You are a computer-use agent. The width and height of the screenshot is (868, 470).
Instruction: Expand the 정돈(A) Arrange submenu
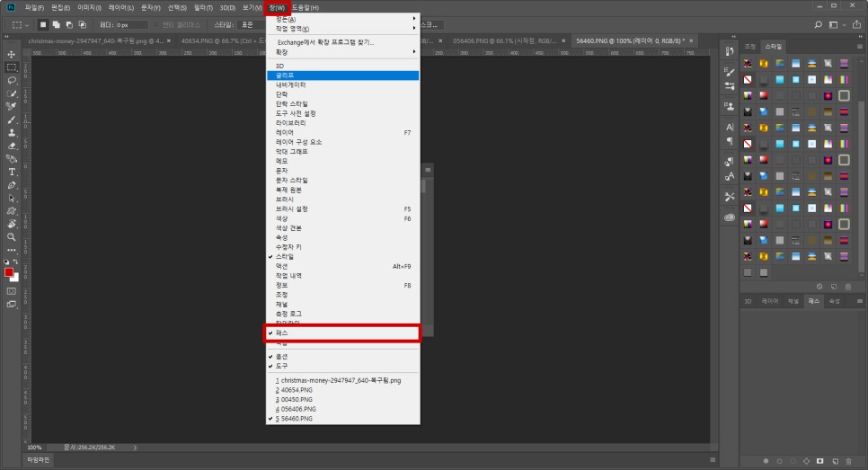(342, 19)
